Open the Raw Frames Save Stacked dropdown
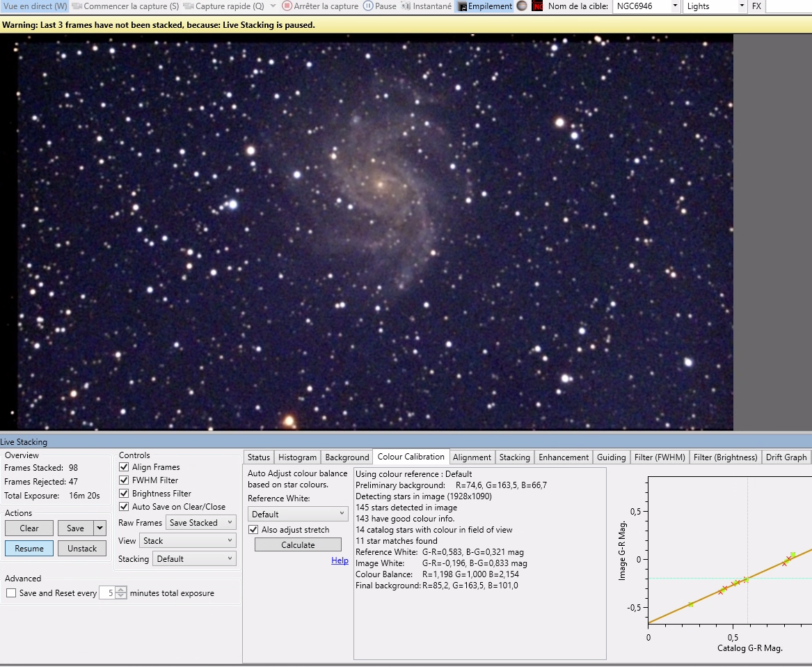 coord(201,522)
